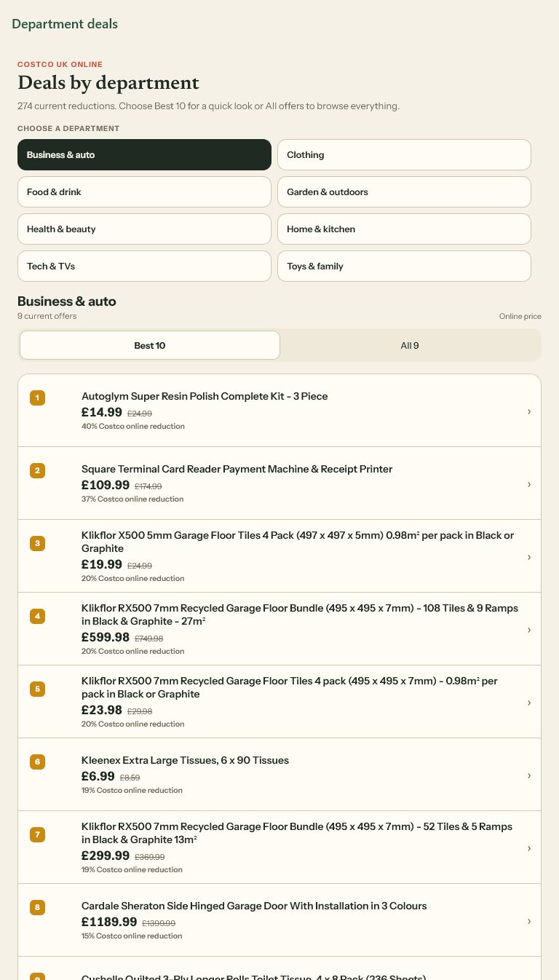Image resolution: width=559 pixels, height=980 pixels.
Task: Click the £299.99 bundle price
Action: pyautogui.click(x=106, y=855)
